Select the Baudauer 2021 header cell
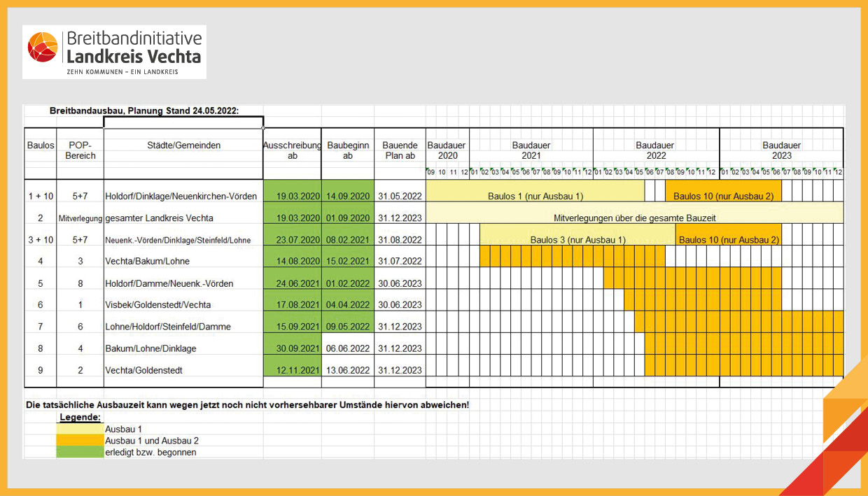 531,150
